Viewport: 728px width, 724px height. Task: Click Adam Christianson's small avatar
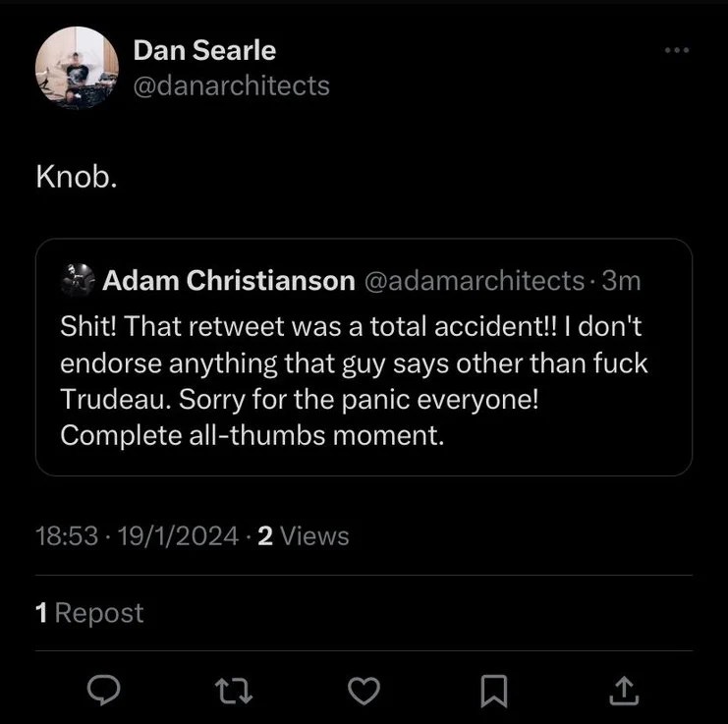(76, 281)
